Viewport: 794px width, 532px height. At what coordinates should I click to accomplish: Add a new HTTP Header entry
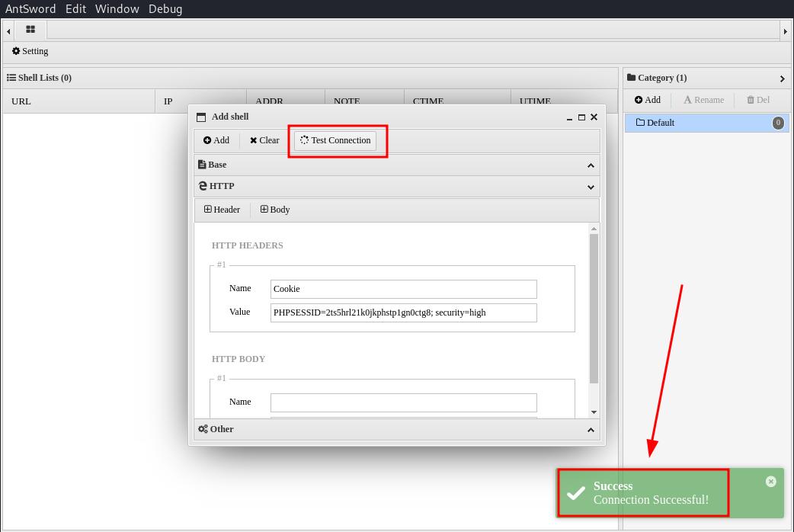pos(222,210)
